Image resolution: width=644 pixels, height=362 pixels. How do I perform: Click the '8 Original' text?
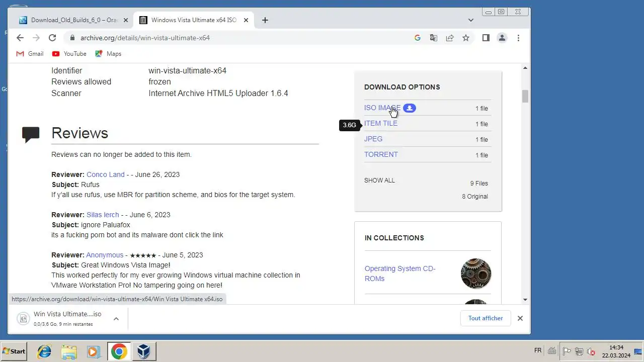pos(475,197)
